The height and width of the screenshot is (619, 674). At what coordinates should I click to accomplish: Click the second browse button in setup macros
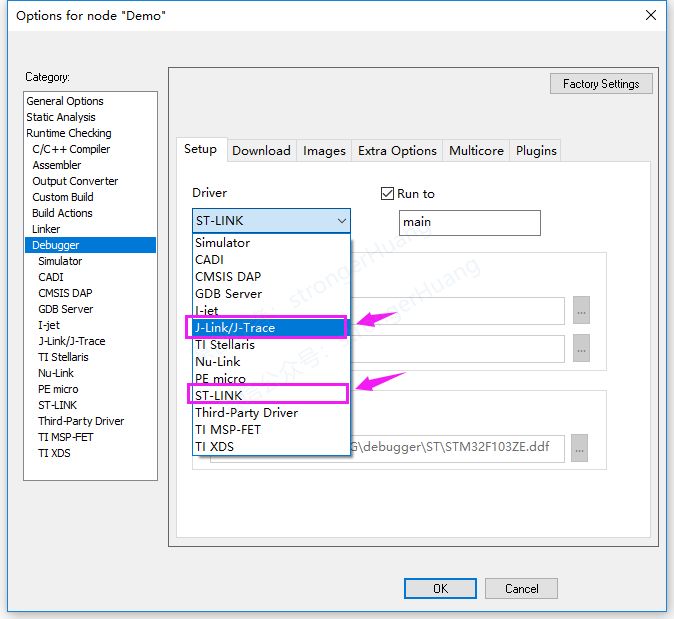[x=581, y=348]
